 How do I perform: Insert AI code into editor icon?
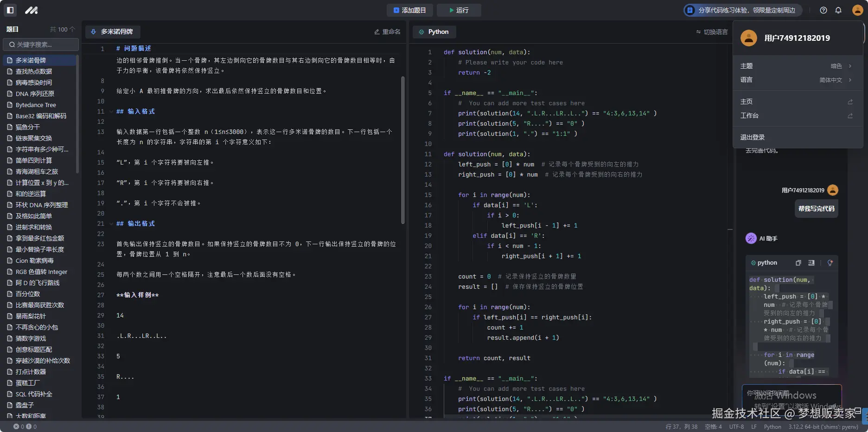point(811,263)
